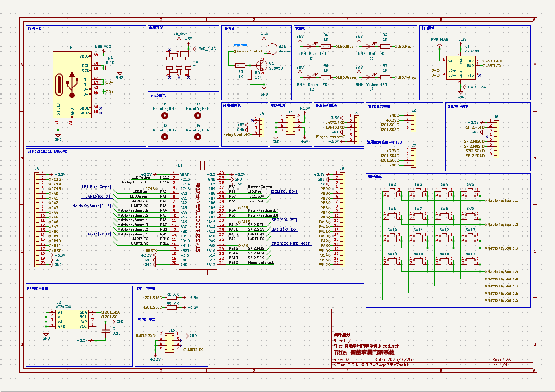Image resolution: width=555 pixels, height=392 pixels.
Task: Click the UART3{RX TX} bus label
Action: (99, 234)
